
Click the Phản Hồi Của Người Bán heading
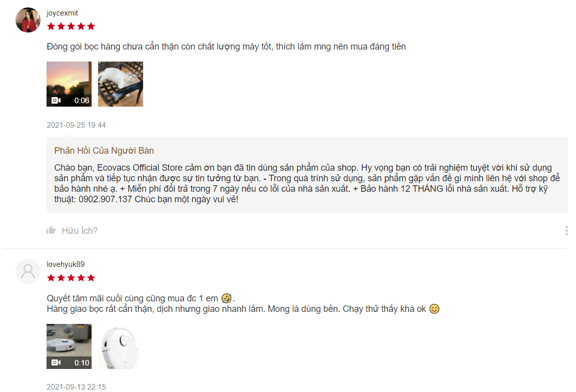104,151
